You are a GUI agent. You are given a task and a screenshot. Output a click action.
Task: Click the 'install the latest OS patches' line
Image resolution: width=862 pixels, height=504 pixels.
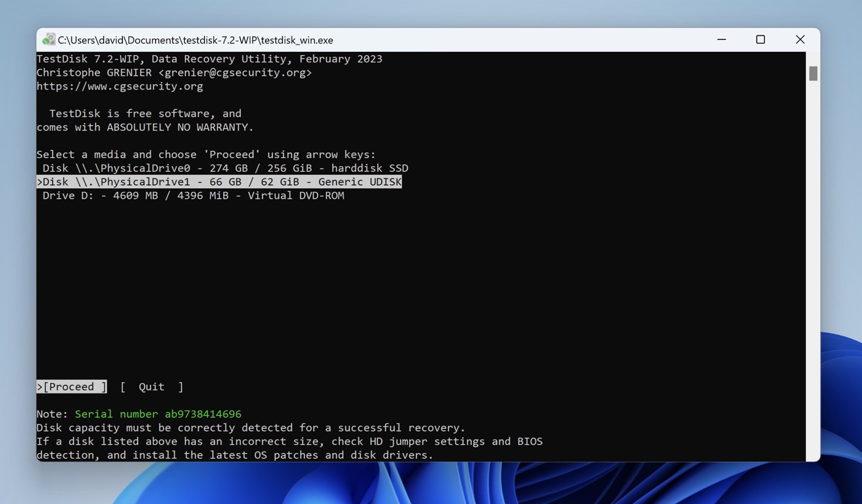click(235, 455)
